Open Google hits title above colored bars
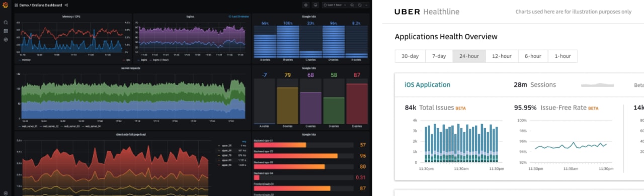644x196 pixels. point(309,68)
